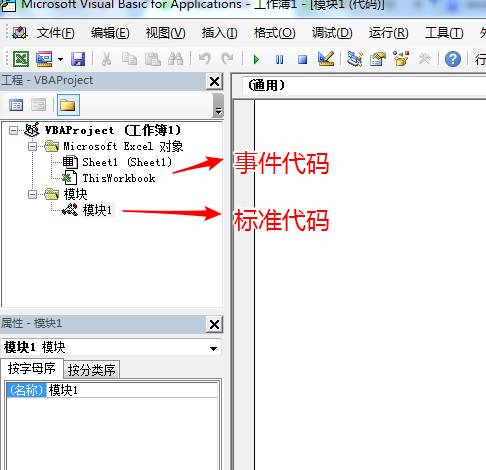The image size is (486, 470).
Task: Switch to the 按分类序 tab
Action: pos(91,370)
